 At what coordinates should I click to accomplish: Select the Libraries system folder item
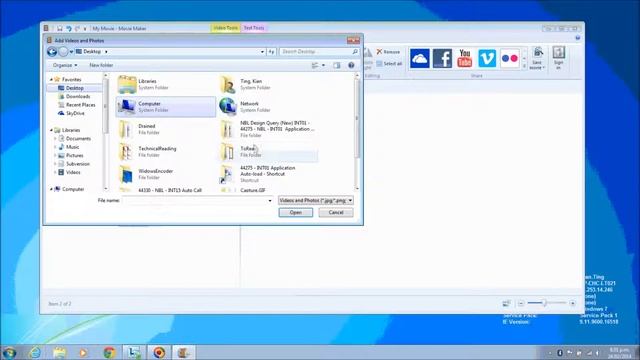tap(165, 84)
